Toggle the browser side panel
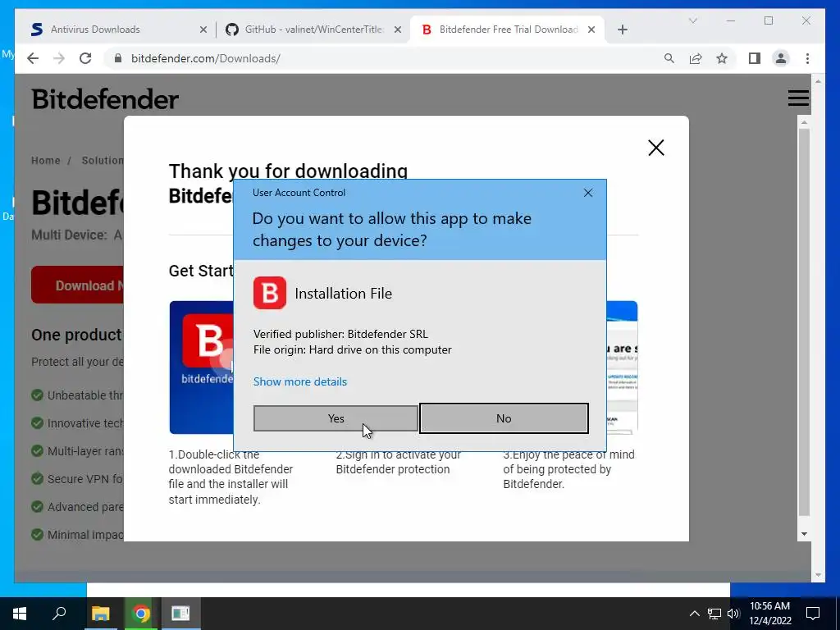This screenshot has width=840, height=630. coord(755,58)
